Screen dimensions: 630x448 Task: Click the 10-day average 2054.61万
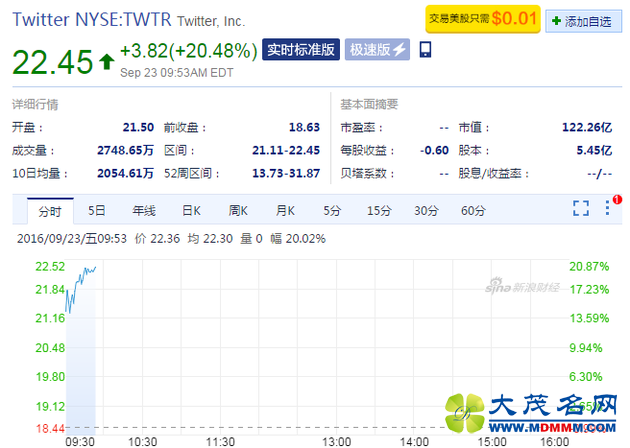click(125, 173)
